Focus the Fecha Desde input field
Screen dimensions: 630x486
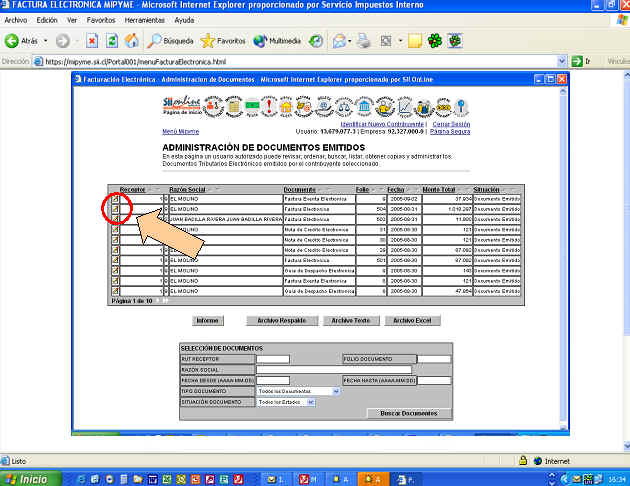pyautogui.click(x=273, y=380)
